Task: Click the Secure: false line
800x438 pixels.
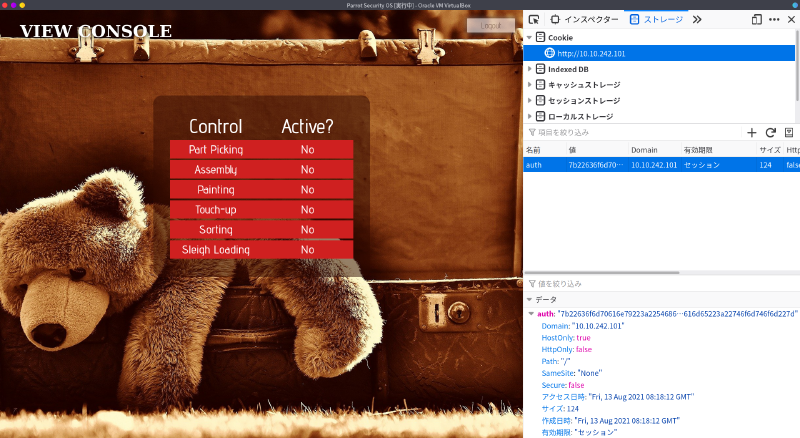Action: tap(563, 385)
